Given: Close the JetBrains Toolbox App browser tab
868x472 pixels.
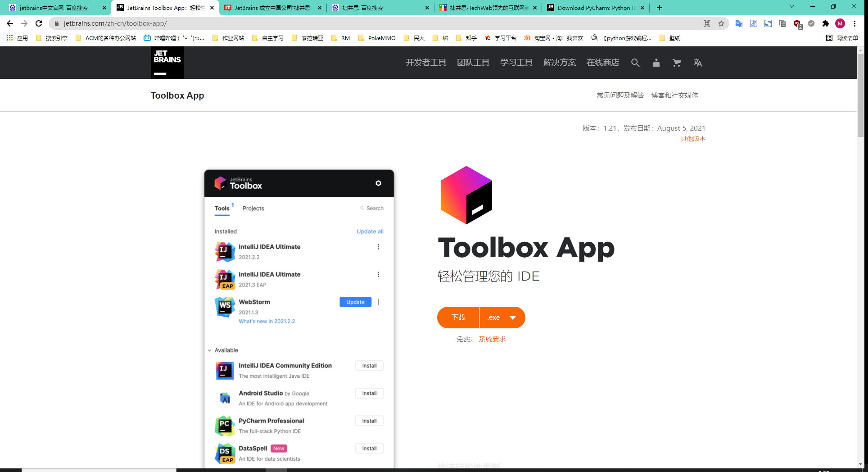Looking at the screenshot, I should 212,8.
